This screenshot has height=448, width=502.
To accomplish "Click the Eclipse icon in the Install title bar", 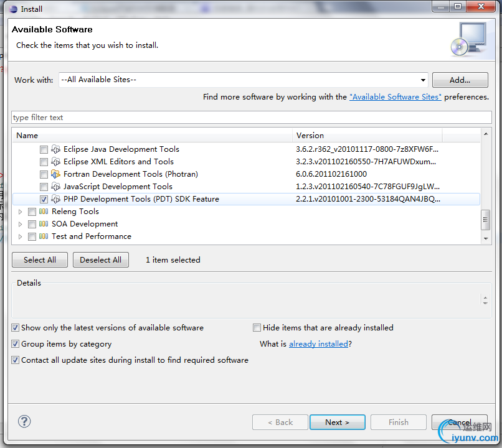I will tap(14, 9).
